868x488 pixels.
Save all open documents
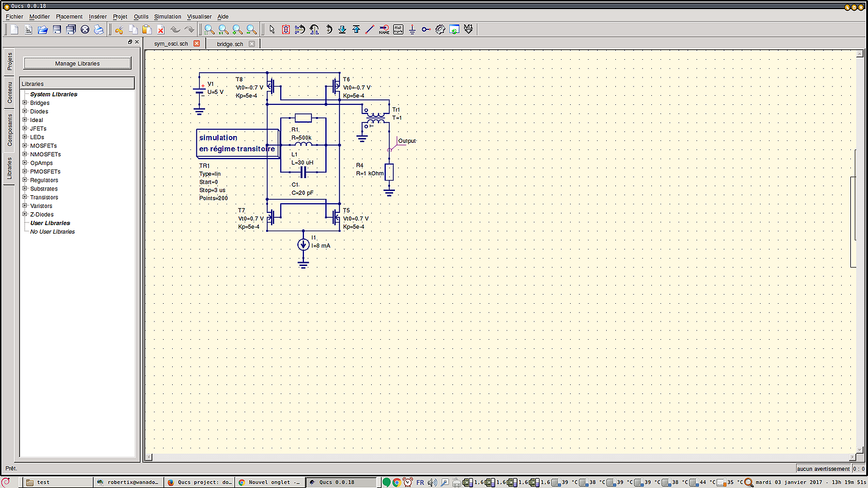[x=71, y=29]
